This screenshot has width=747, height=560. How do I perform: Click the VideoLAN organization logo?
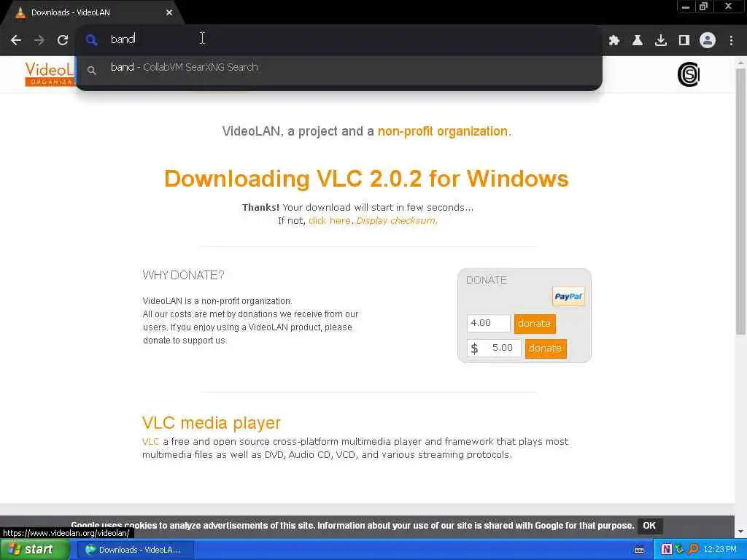click(50, 74)
